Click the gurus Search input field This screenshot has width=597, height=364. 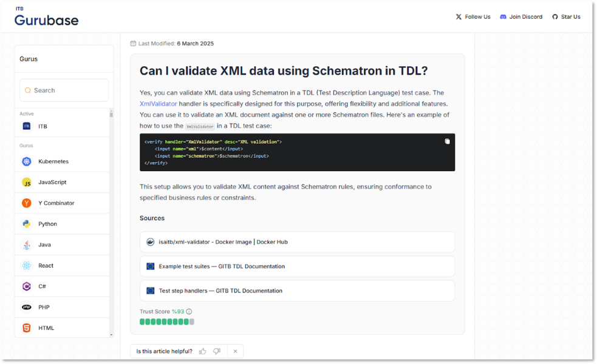point(64,90)
